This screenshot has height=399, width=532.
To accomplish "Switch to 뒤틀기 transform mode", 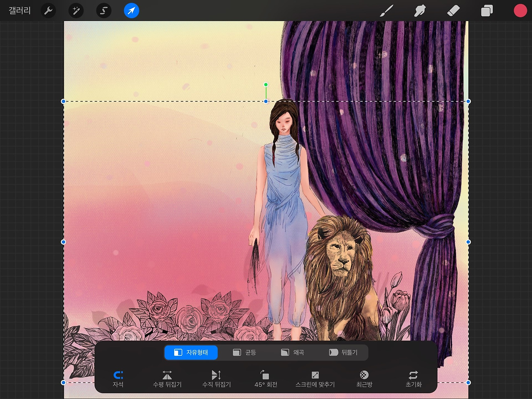I will tap(343, 352).
